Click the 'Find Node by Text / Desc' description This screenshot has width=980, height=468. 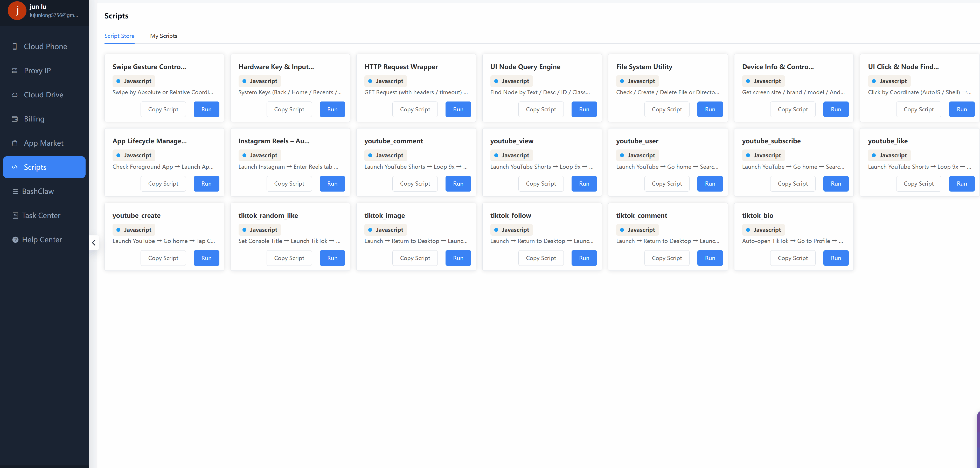pos(540,92)
